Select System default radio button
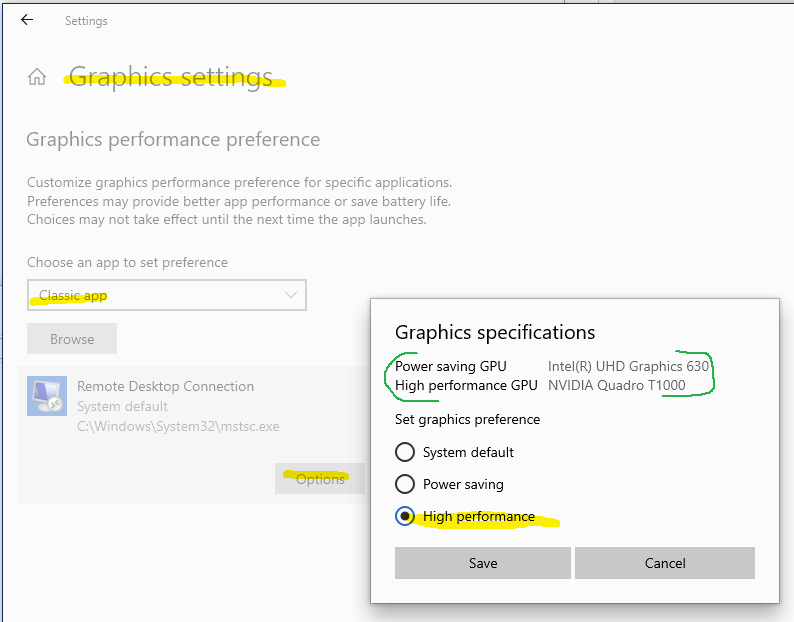The height and width of the screenshot is (622, 794). (405, 452)
